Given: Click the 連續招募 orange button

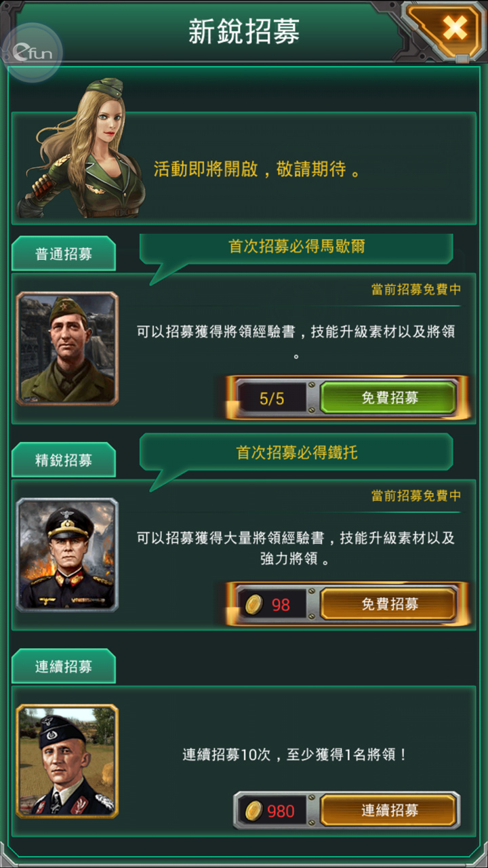Looking at the screenshot, I should [389, 810].
